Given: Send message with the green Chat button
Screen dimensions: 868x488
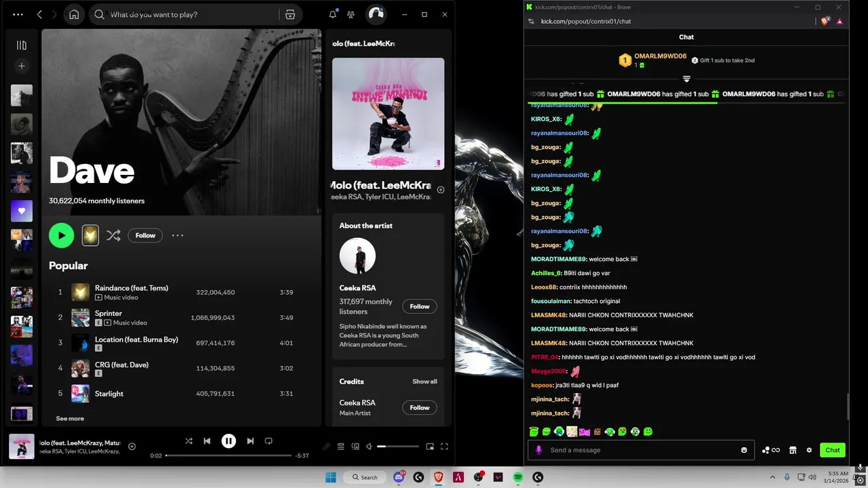Looking at the screenshot, I should [x=833, y=450].
